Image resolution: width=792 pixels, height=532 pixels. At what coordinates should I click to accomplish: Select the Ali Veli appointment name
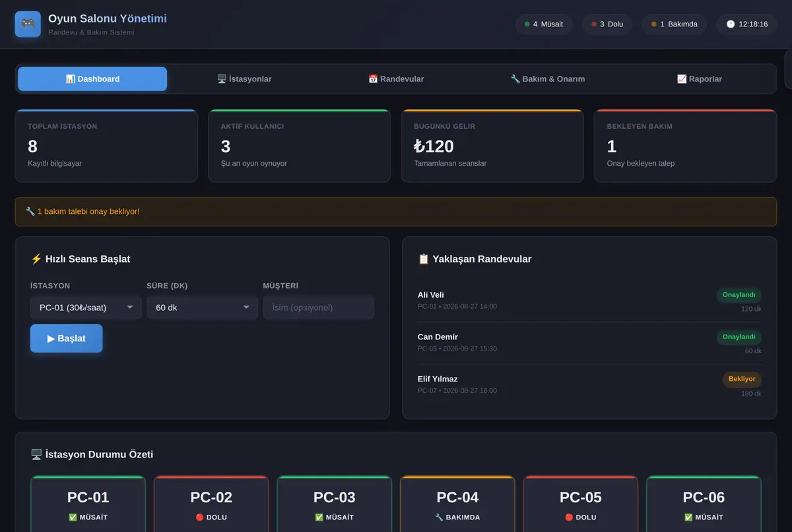pos(431,295)
